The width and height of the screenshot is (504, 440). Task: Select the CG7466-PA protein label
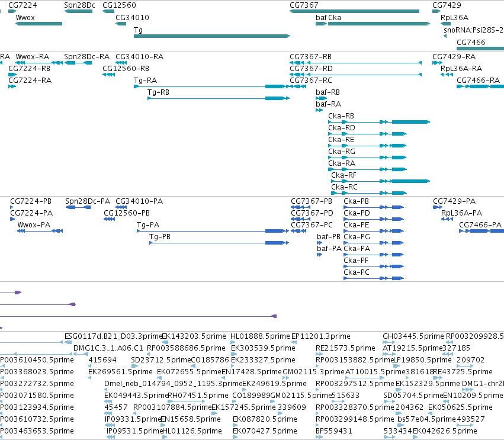[480, 225]
